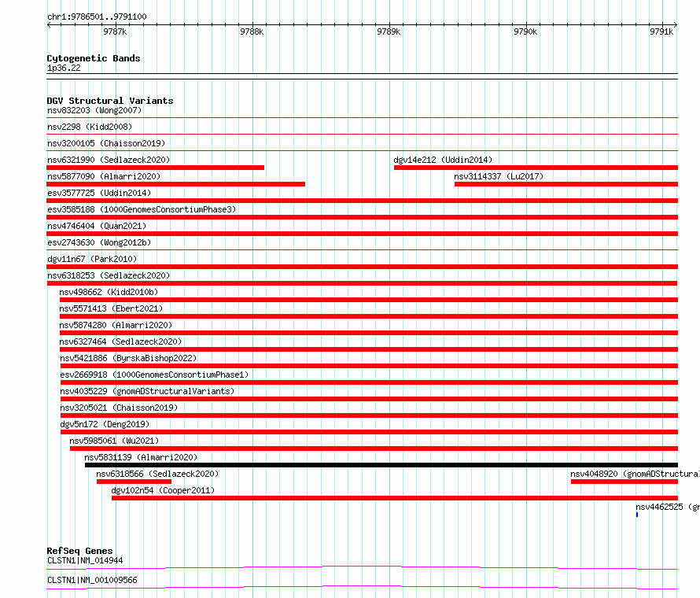Select the Cytogenetic Bands track title
700x598 pixels.
point(94,58)
